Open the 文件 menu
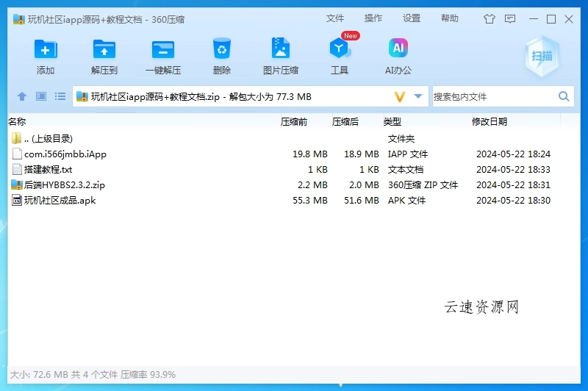 tap(335, 18)
